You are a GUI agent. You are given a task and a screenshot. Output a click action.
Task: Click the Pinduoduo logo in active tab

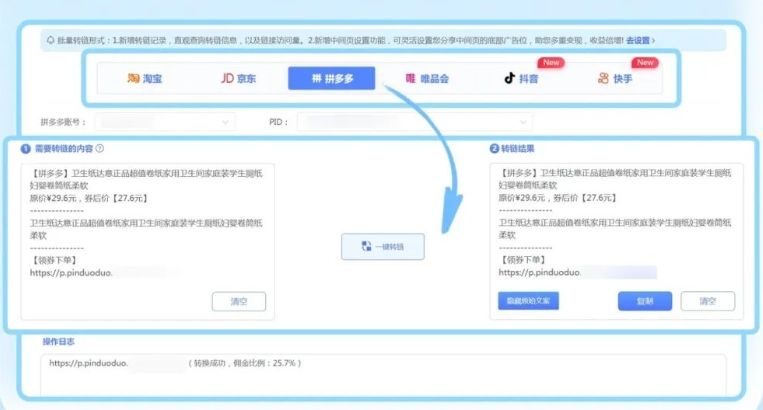click(316, 78)
